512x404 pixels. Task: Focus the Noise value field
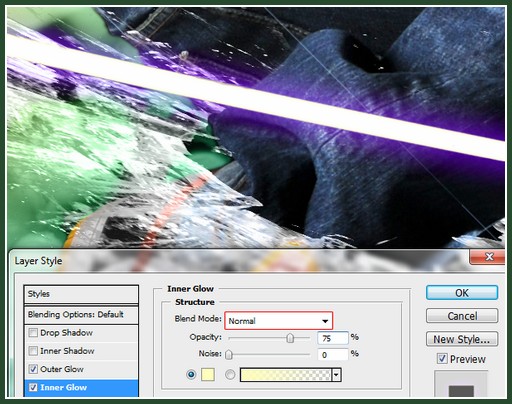(333, 355)
